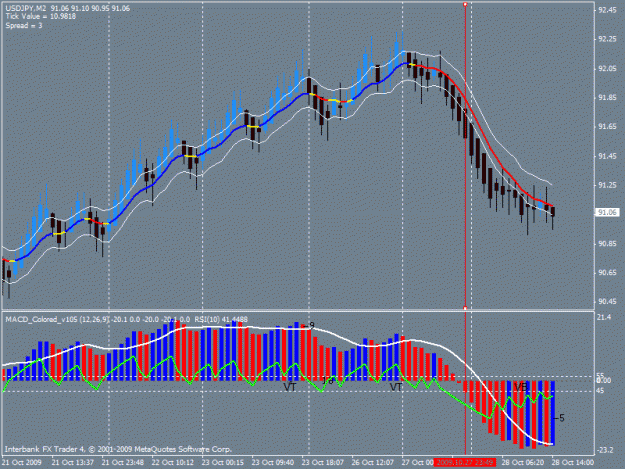Click the MACD_Colored_v105 (12,26,9) indicator label
The image size is (625, 469).
[57, 320]
